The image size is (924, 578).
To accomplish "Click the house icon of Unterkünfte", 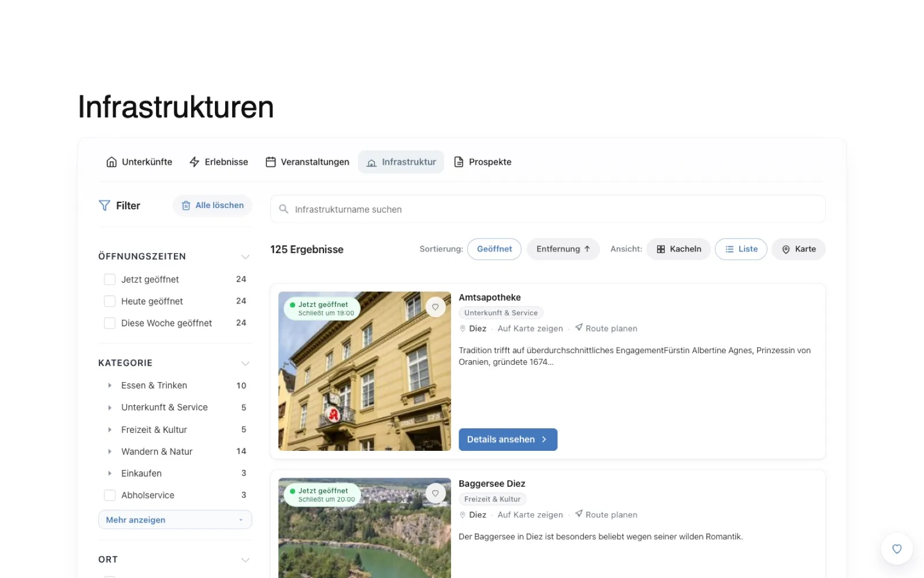I will (x=111, y=162).
